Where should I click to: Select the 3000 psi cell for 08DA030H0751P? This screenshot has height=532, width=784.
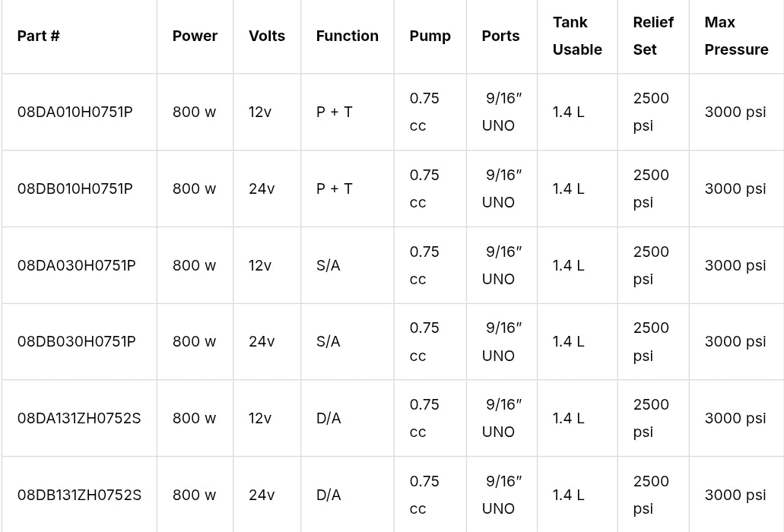pos(735,265)
